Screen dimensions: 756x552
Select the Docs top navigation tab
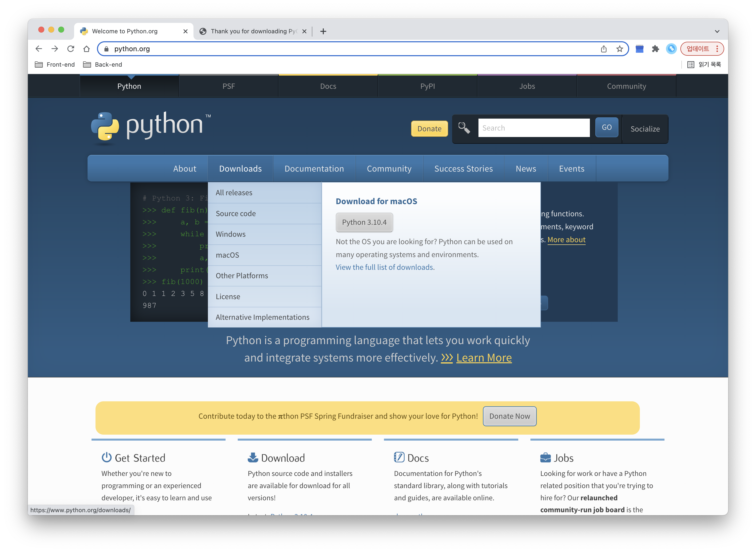point(328,86)
